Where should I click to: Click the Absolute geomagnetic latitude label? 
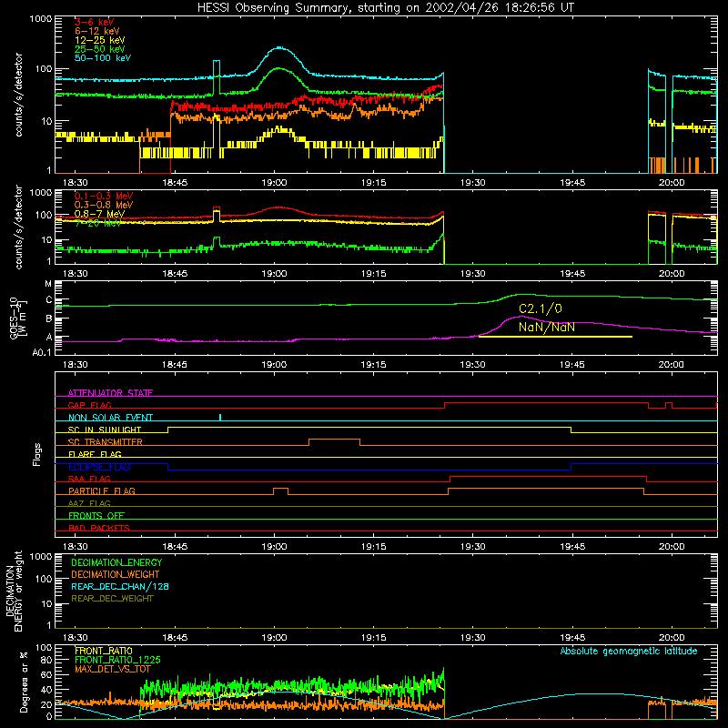coord(629,652)
